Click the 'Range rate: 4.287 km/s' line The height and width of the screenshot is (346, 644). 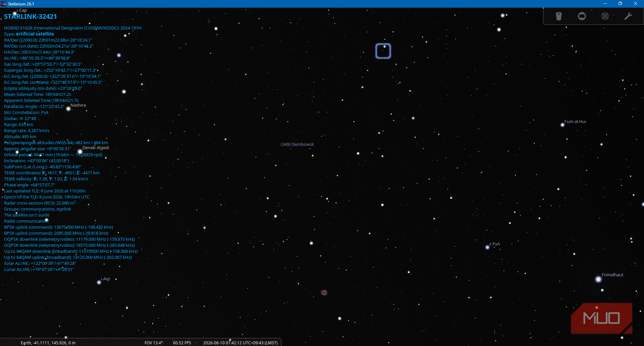pyautogui.click(x=26, y=131)
